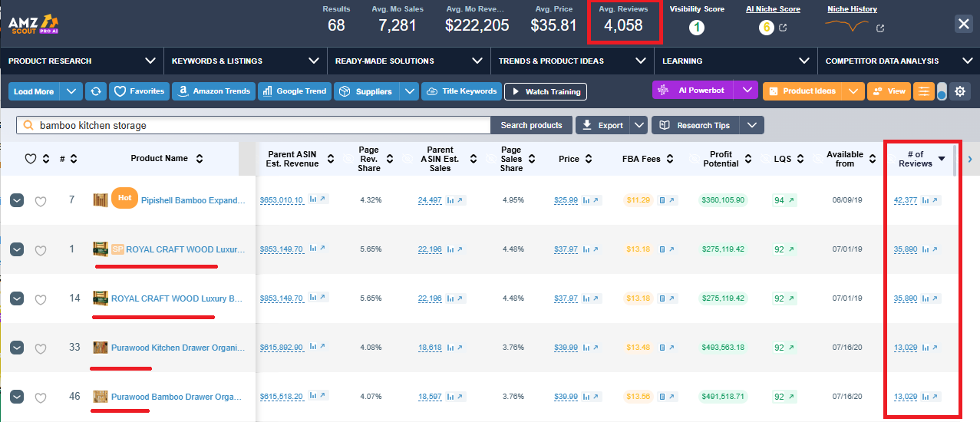Open the settings gear icon
The image size is (980, 422).
tap(959, 91)
